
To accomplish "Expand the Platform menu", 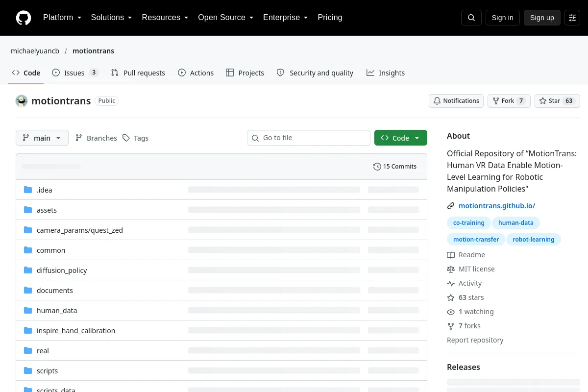I will 62,18.
